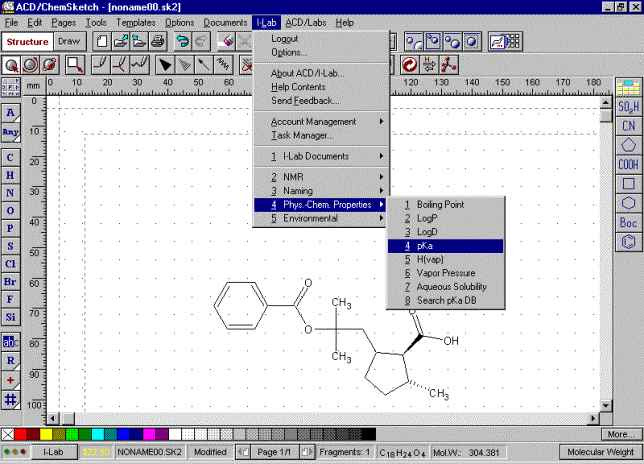Select Aqueous Solubility menu entry

point(445,287)
